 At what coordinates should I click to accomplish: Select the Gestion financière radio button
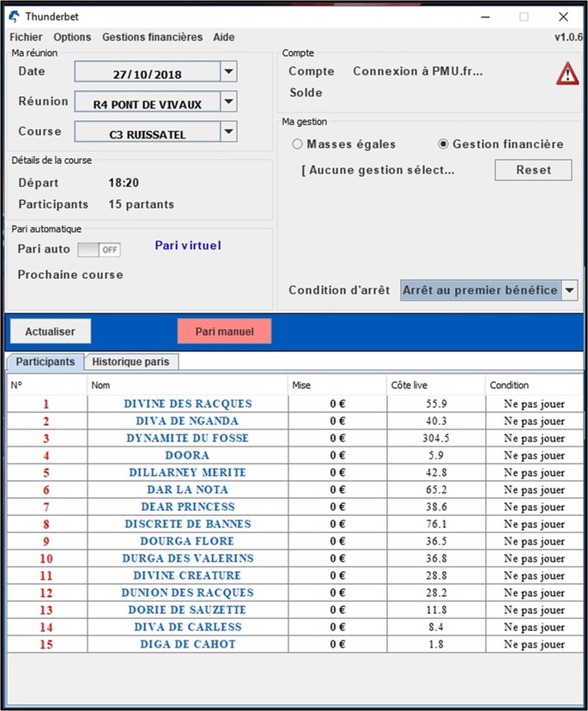pos(443,144)
